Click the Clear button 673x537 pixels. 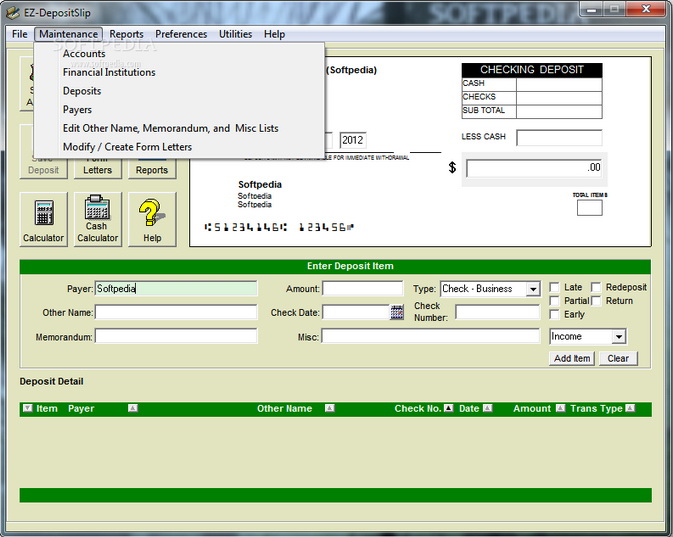618,358
